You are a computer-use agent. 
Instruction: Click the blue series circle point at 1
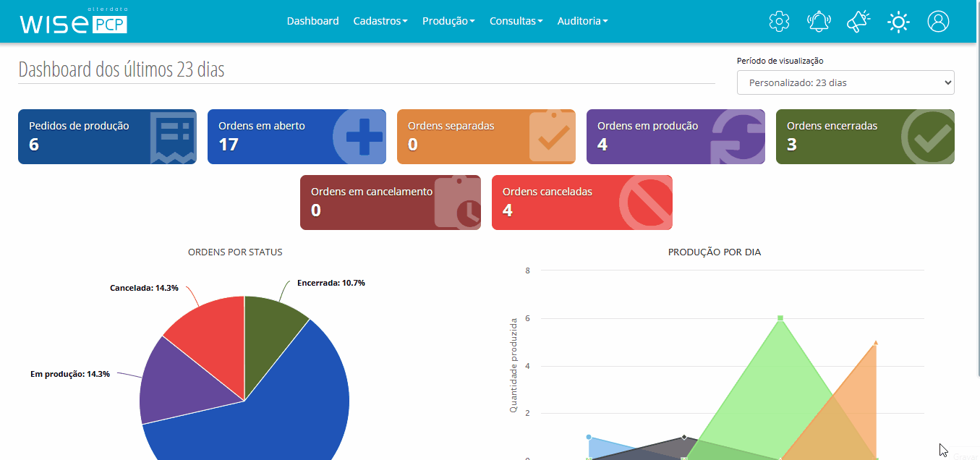pyautogui.click(x=589, y=437)
